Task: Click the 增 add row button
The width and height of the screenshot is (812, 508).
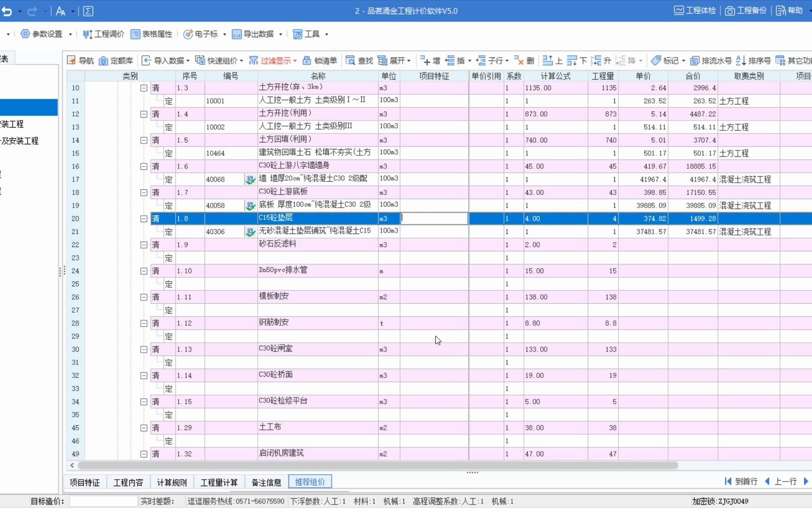Action: [430, 60]
